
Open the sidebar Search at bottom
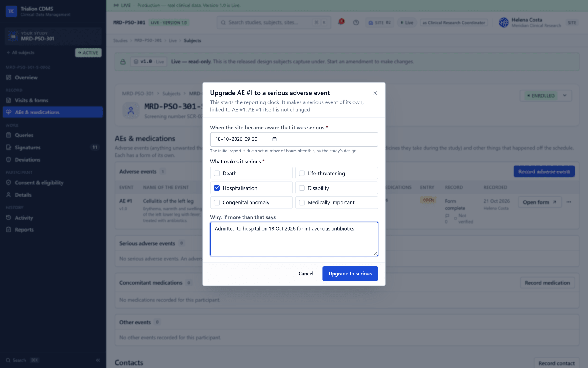(x=22, y=360)
